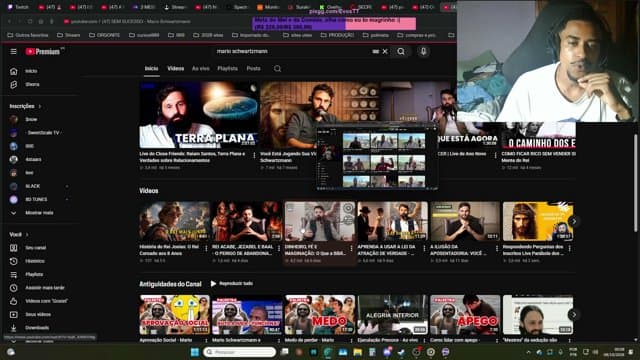The width and height of the screenshot is (640, 360).
Task: Click the search magnifier button
Action: pyautogui.click(x=401, y=51)
